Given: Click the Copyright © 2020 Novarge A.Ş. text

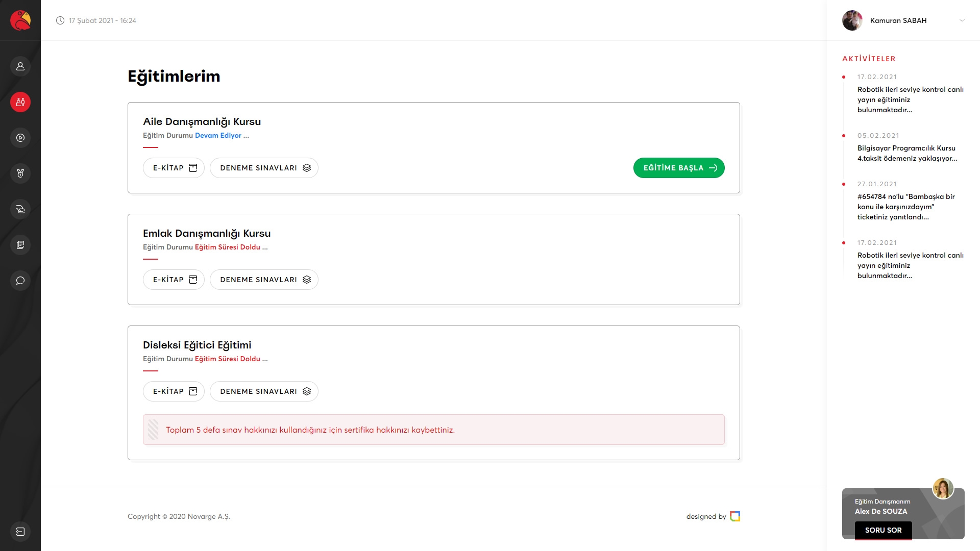Looking at the screenshot, I should tap(179, 516).
